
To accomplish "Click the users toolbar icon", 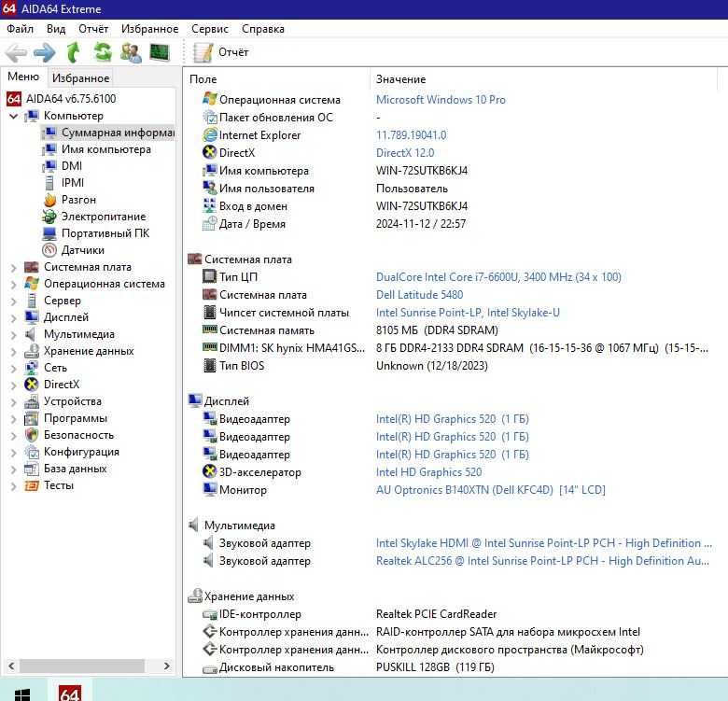I will tap(131, 52).
